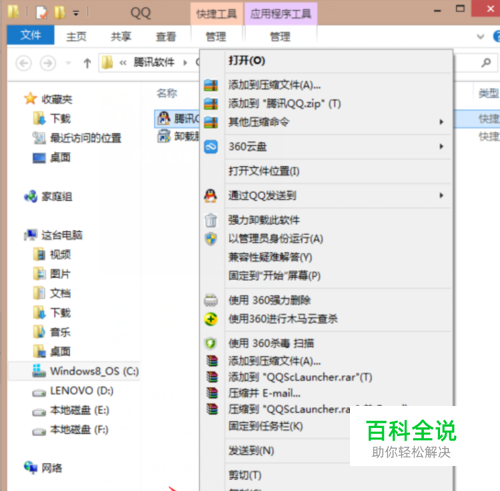Click the breadcrumb double chevron before 腾讯软件
The image size is (500, 491).
(x=123, y=62)
